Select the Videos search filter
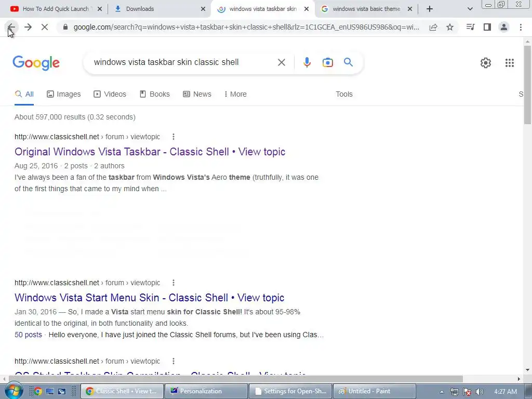This screenshot has height=399, width=532. (x=110, y=94)
